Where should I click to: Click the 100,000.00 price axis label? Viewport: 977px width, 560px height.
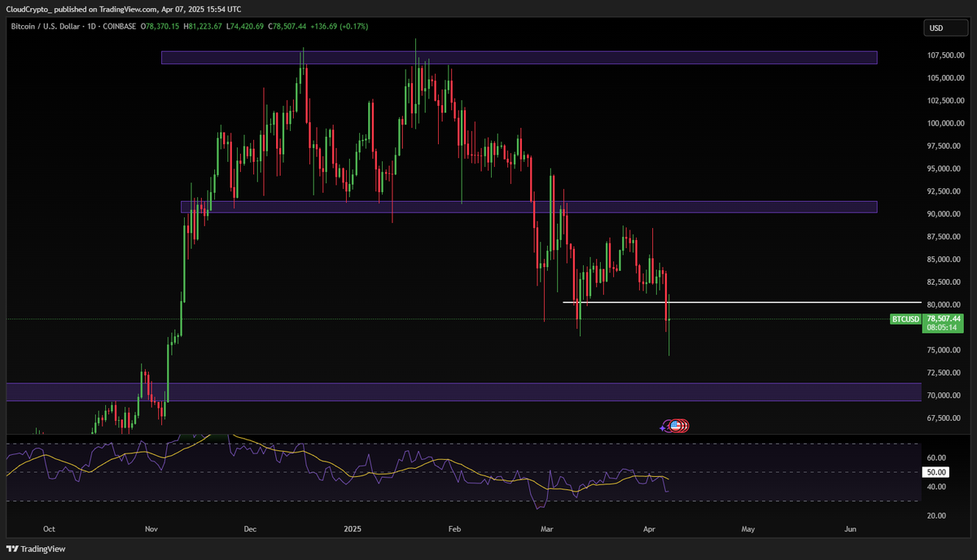point(947,124)
